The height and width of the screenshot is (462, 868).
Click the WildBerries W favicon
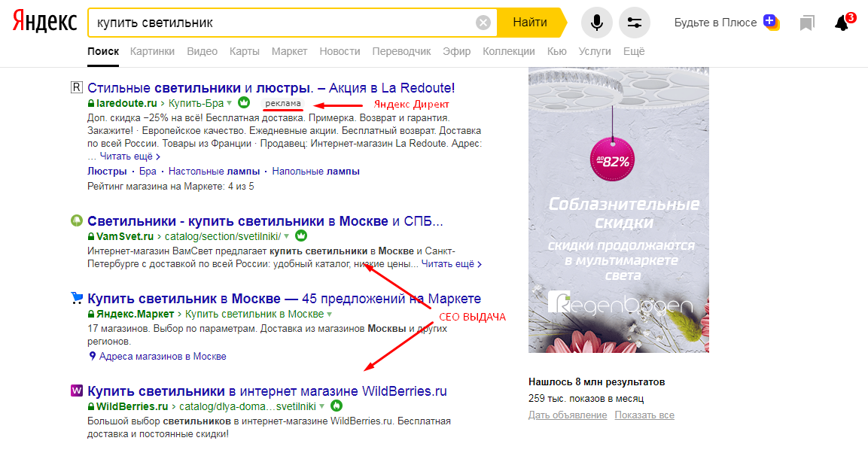point(76,391)
